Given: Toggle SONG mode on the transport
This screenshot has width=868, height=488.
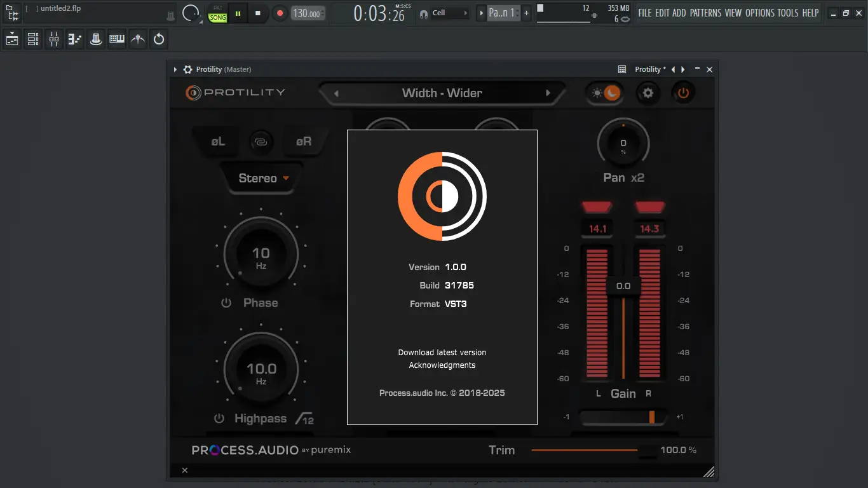Looking at the screenshot, I should (x=218, y=18).
